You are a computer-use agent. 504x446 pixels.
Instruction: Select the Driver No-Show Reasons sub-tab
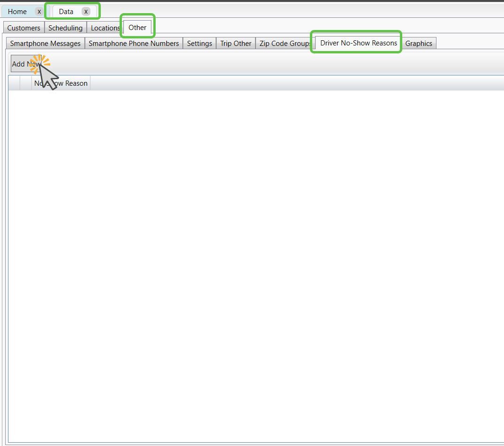pos(358,43)
